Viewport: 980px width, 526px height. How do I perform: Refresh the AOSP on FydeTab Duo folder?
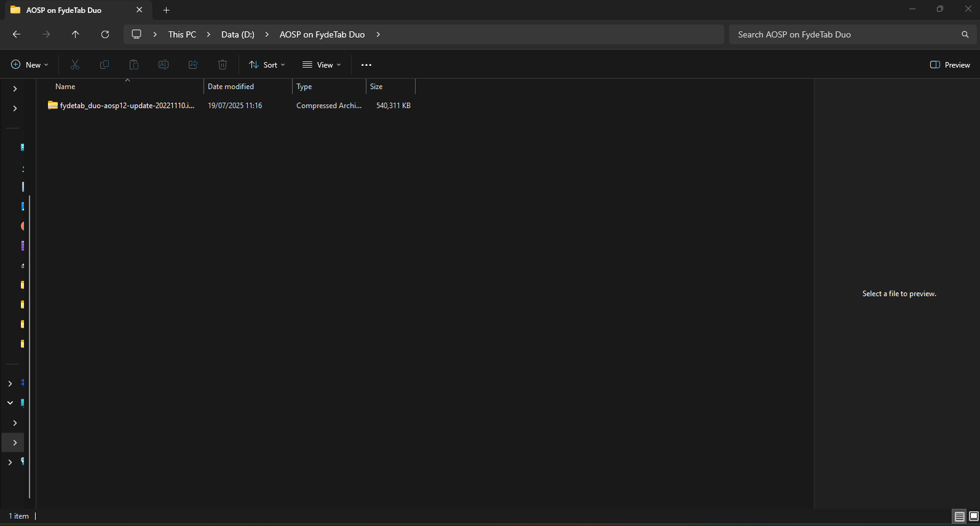click(105, 34)
